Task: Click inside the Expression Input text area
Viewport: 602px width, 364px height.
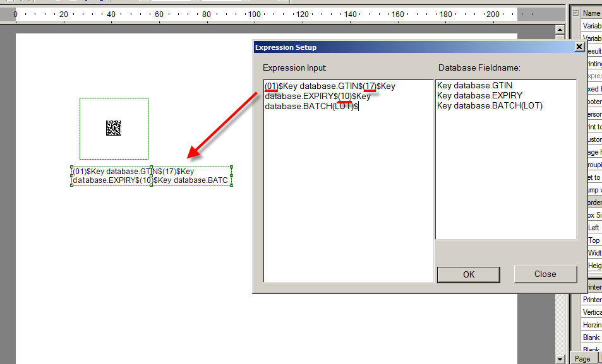Action: pyautogui.click(x=348, y=180)
